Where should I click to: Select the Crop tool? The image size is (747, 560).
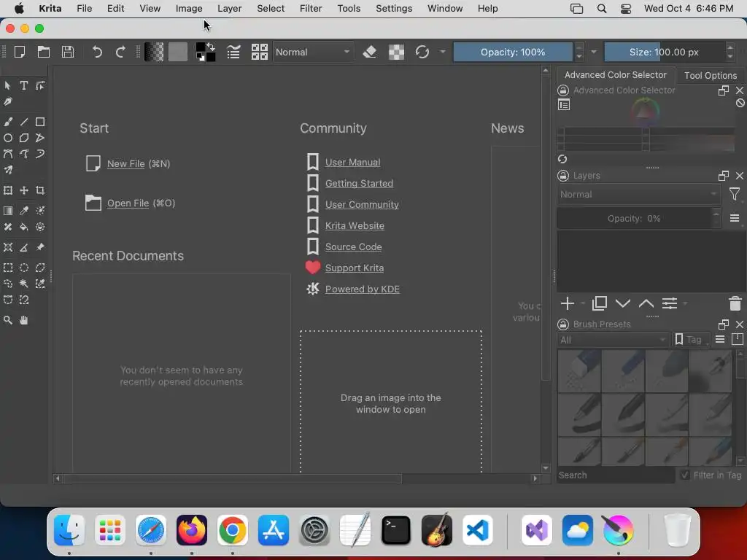pos(40,190)
